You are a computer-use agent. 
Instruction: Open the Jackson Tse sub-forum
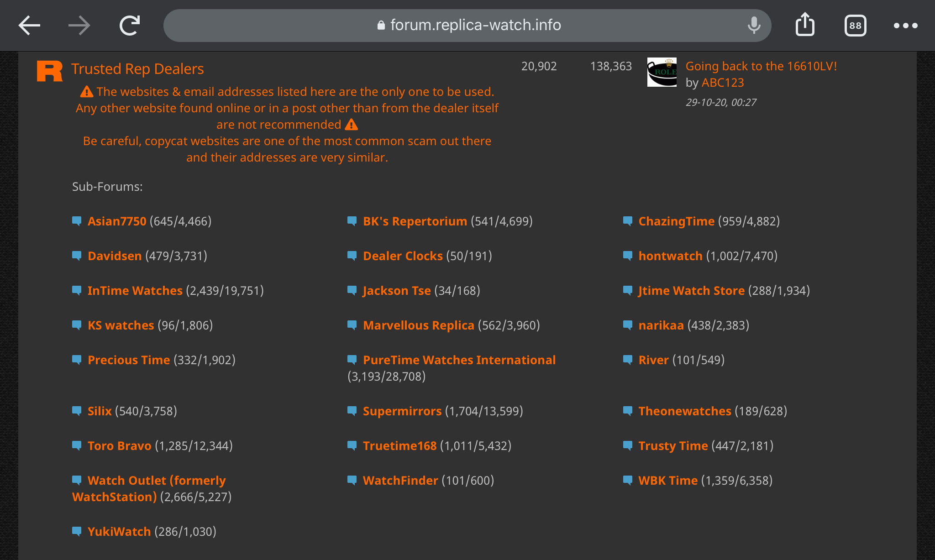pos(397,290)
